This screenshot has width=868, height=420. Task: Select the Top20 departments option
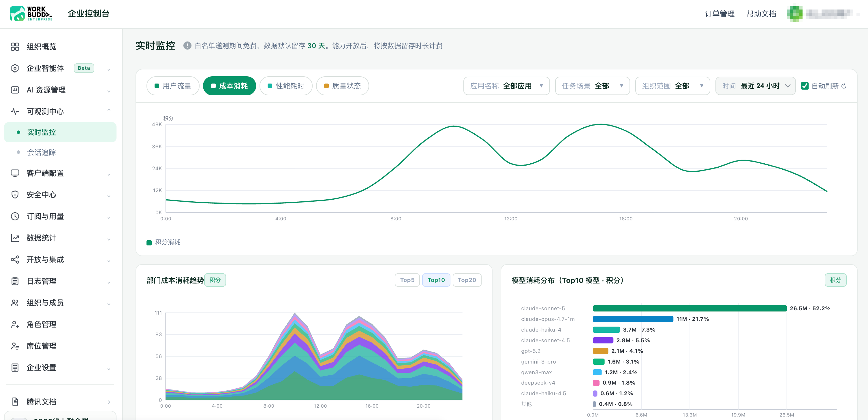[x=467, y=280]
